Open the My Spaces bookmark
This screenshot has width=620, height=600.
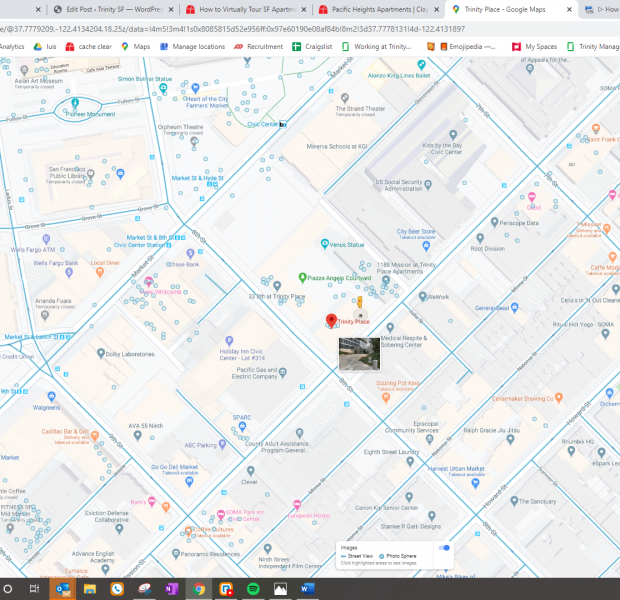click(x=534, y=47)
